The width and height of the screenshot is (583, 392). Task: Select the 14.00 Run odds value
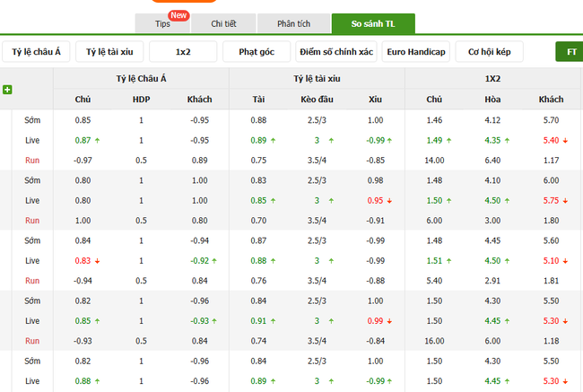[x=435, y=160]
